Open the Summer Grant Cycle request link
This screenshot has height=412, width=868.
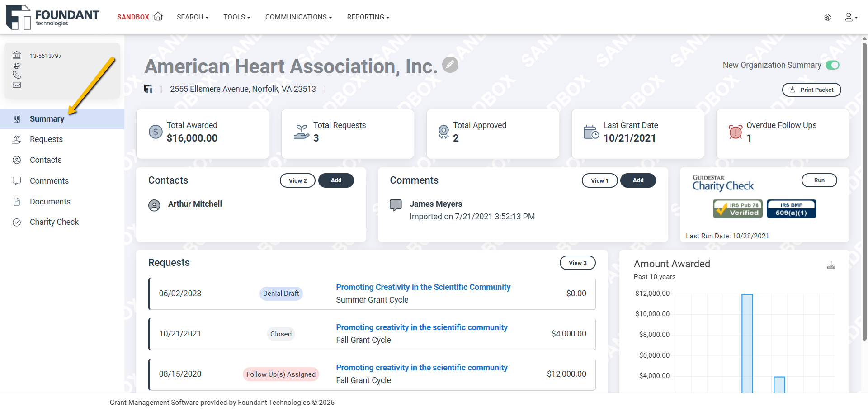[x=423, y=287]
